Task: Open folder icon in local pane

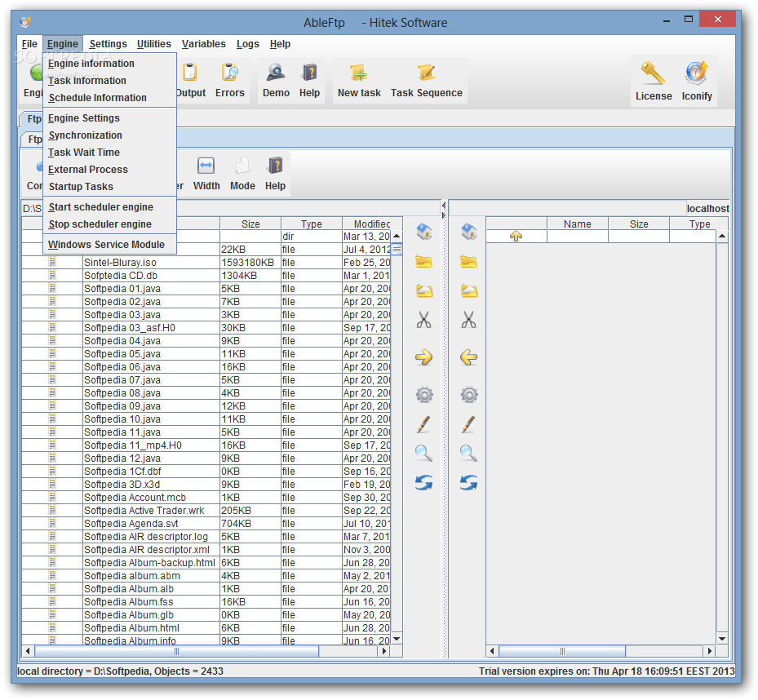Action: coord(424,290)
